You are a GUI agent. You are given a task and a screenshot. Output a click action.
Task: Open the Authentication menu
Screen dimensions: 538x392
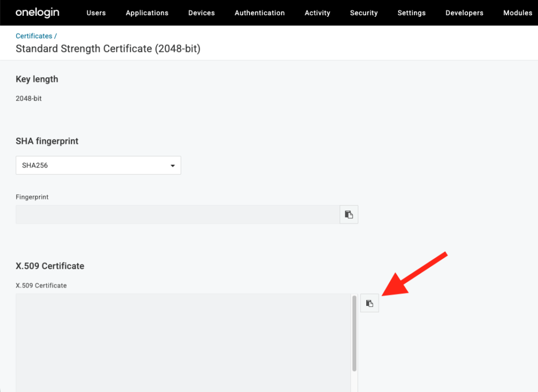tap(260, 13)
